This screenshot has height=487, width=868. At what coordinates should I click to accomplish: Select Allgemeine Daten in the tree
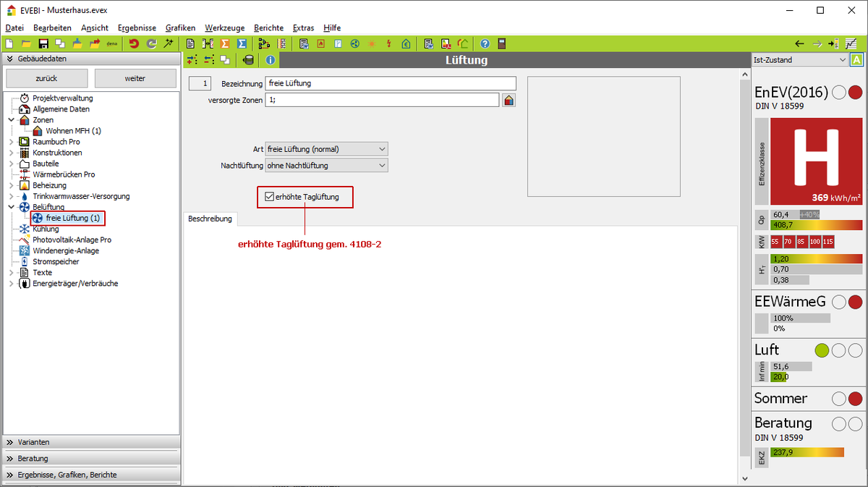pyautogui.click(x=61, y=109)
